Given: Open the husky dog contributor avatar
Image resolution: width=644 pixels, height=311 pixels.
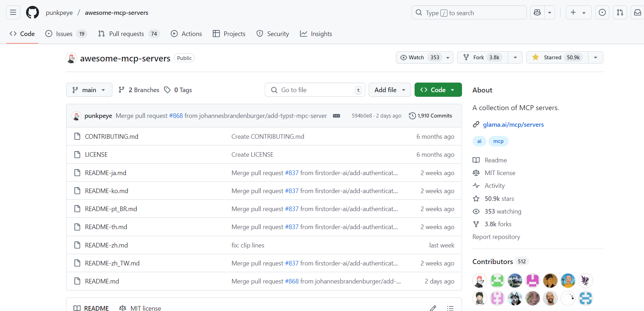Looking at the screenshot, I should [x=515, y=298].
